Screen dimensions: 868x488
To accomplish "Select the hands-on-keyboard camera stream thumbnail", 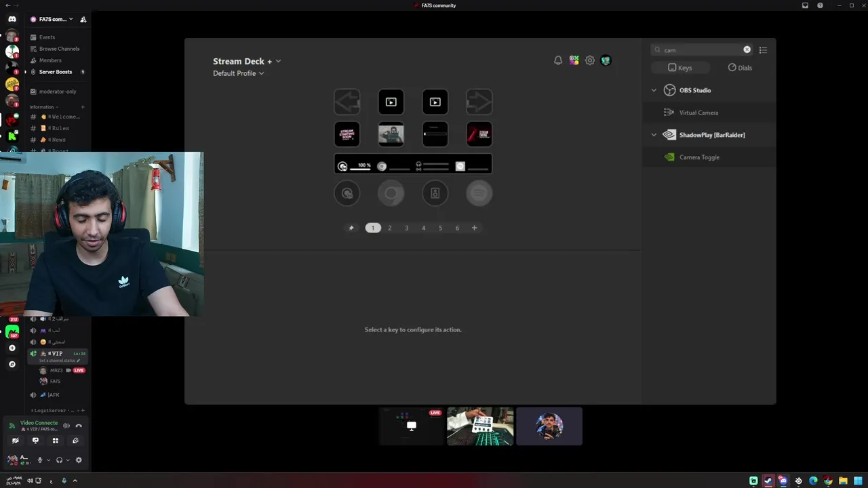I will [x=480, y=426].
